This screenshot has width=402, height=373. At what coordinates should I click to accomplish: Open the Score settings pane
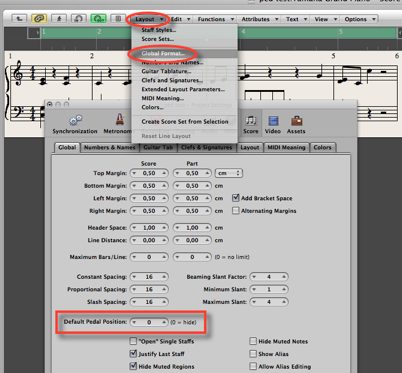point(251,124)
